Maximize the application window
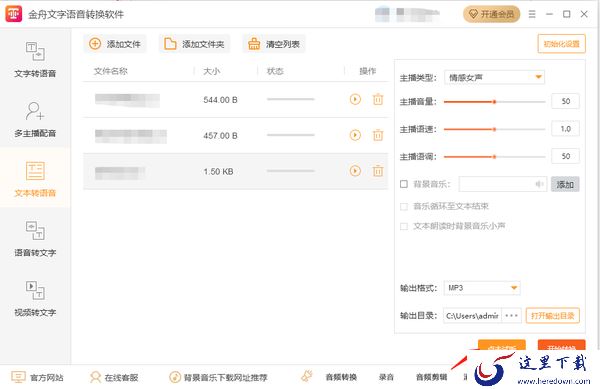The height and width of the screenshot is (389, 600). [567, 14]
